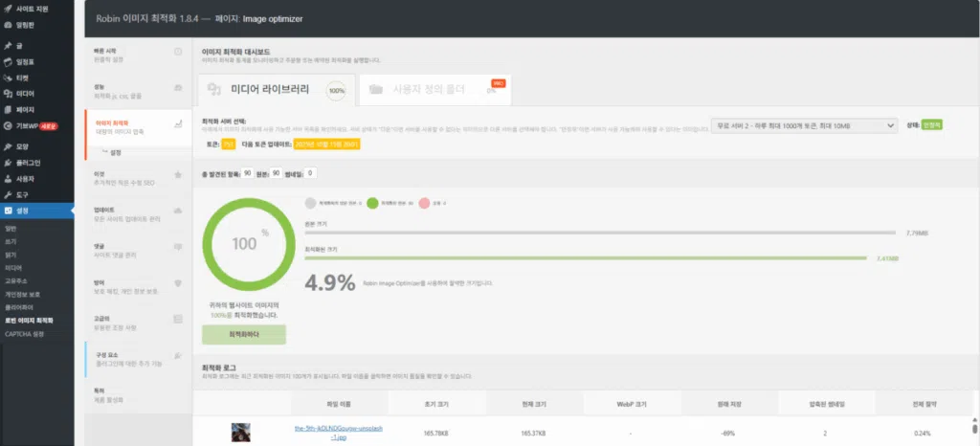Expand the 설정 submenu under 이미지 최적화
Screen dimensions: 980x446
coord(115,152)
